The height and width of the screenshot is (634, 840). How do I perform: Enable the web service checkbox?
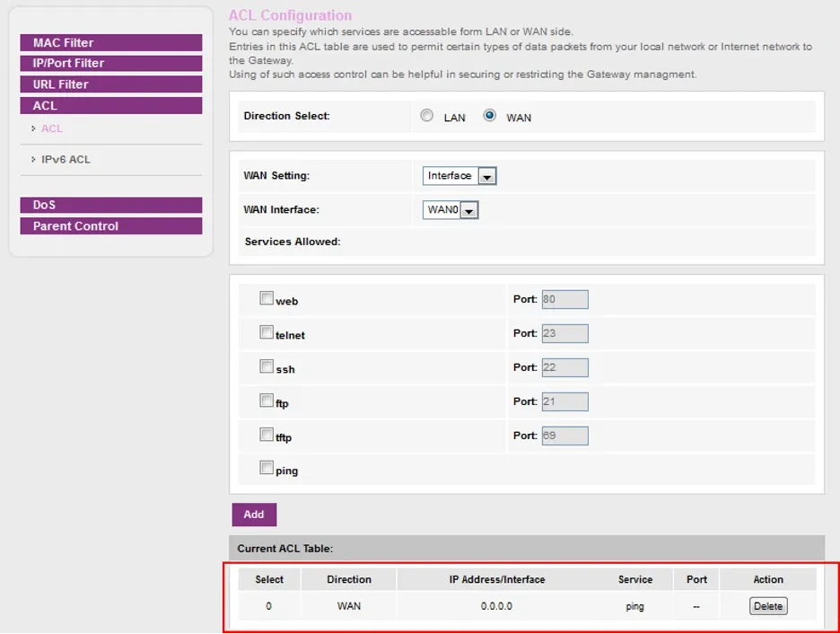[267, 298]
